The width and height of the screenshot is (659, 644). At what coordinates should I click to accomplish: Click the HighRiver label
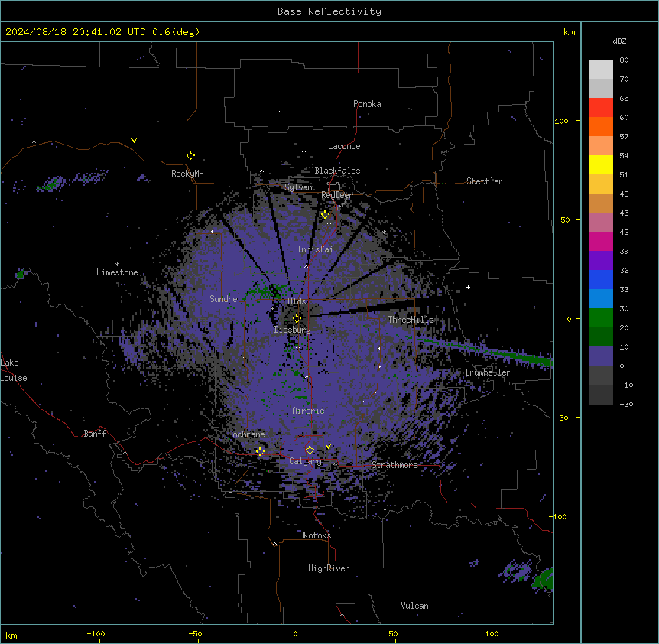(329, 568)
